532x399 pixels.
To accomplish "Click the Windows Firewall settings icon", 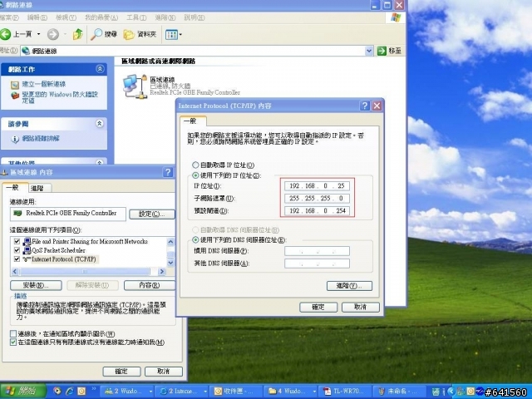I will [15, 96].
